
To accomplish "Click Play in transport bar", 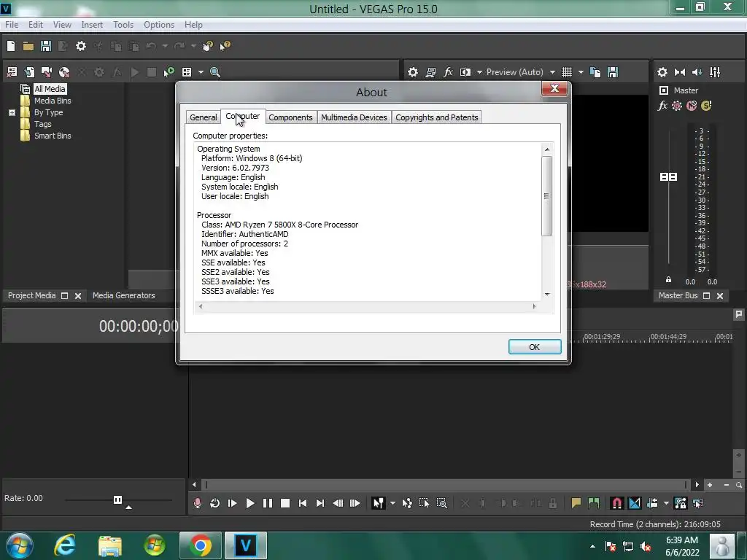I will pos(250,503).
